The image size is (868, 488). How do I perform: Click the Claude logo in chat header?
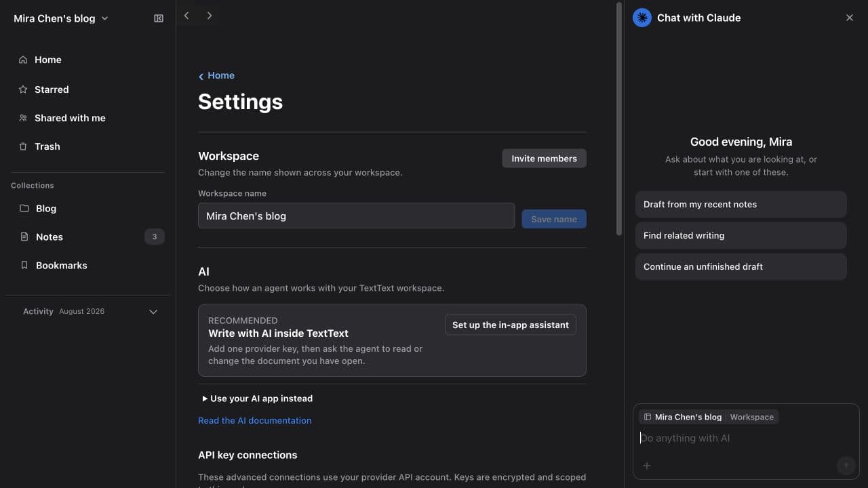(x=642, y=18)
